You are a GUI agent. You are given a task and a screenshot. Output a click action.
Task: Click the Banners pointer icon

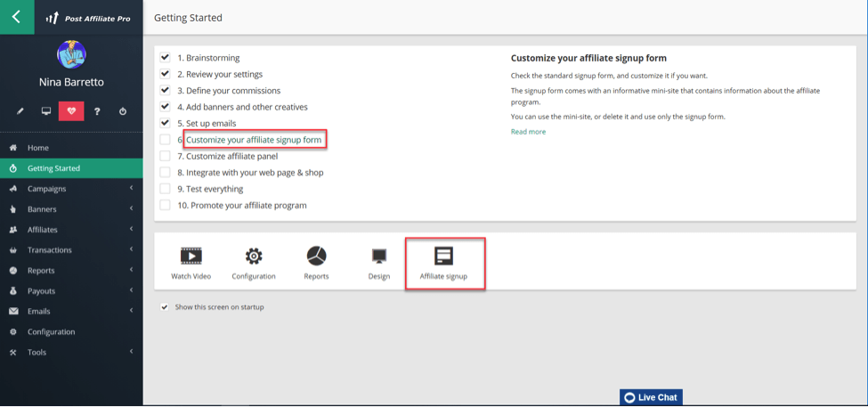pos(14,209)
